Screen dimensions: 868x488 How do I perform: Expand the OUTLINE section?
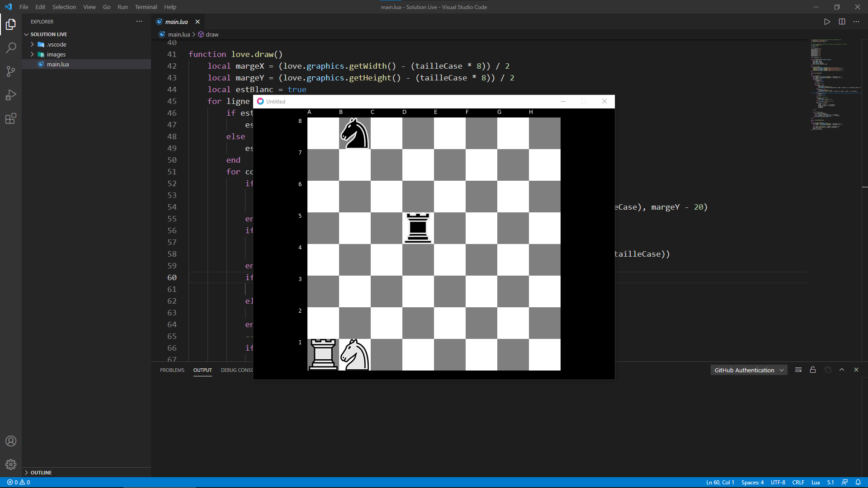click(41, 472)
